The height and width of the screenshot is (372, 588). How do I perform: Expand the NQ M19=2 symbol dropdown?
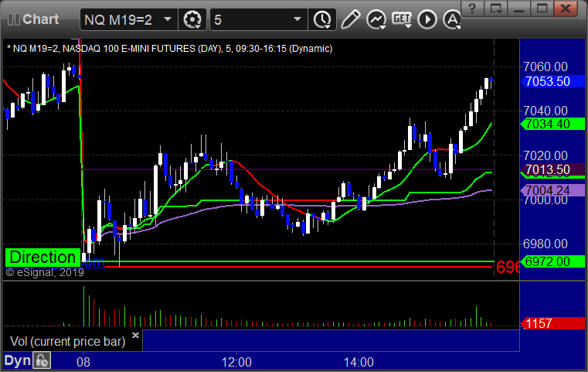point(168,19)
